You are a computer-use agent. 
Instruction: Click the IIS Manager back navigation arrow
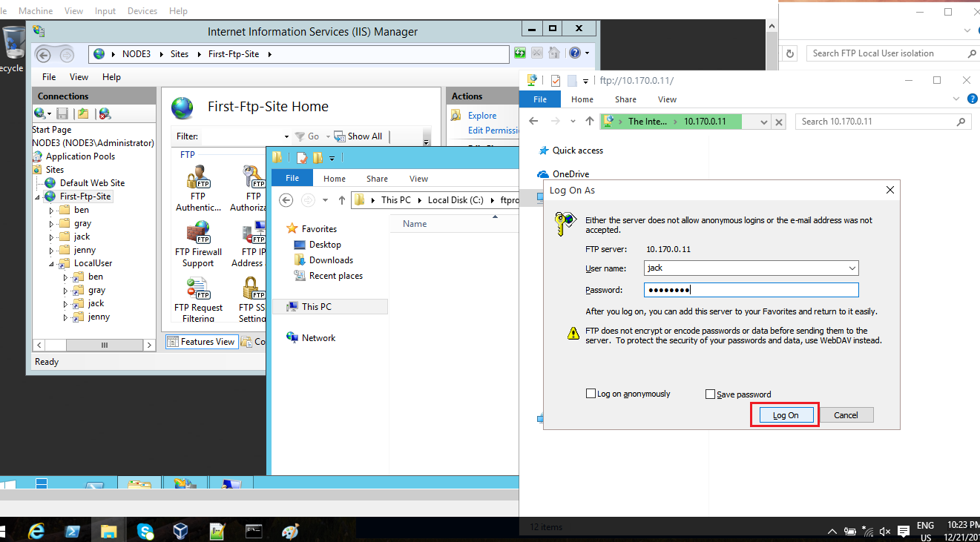(x=44, y=54)
